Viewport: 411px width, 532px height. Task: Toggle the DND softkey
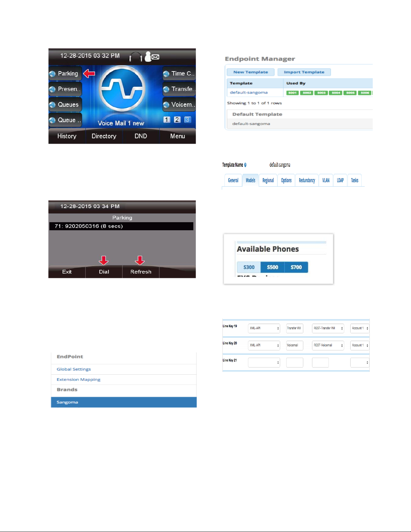coord(141,136)
